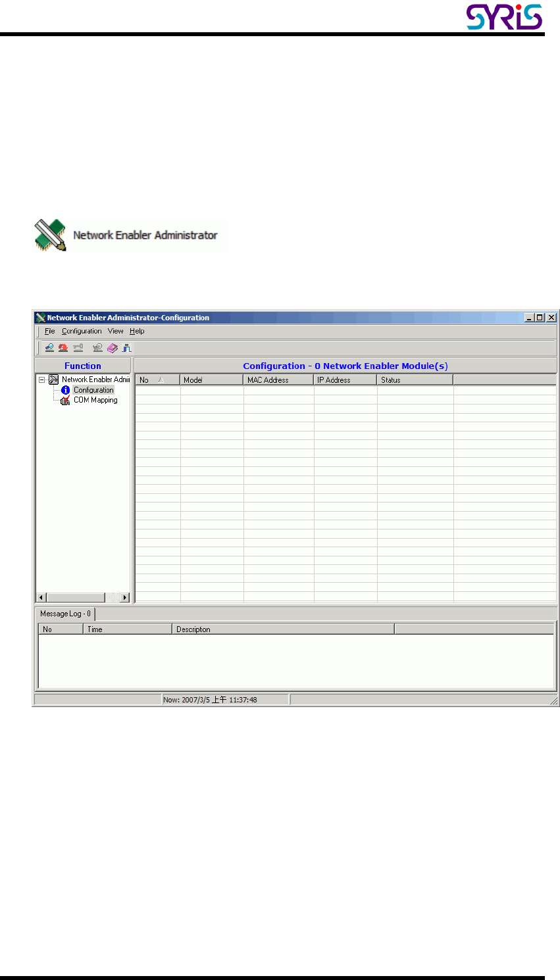Select the Message Log - 0 tab
This screenshot has height=980, width=560.
(65, 614)
